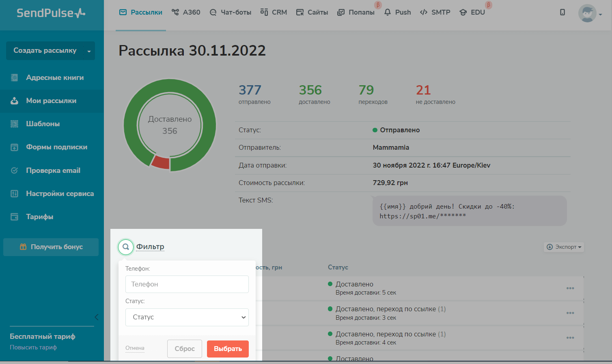Switch to the Чат-боты tab
This screenshot has width=612, height=364.
pyautogui.click(x=230, y=12)
